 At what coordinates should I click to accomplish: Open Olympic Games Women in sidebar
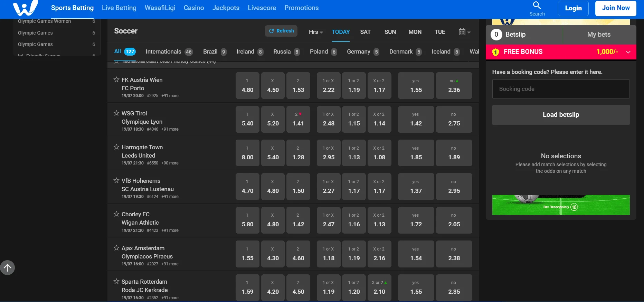44,21
